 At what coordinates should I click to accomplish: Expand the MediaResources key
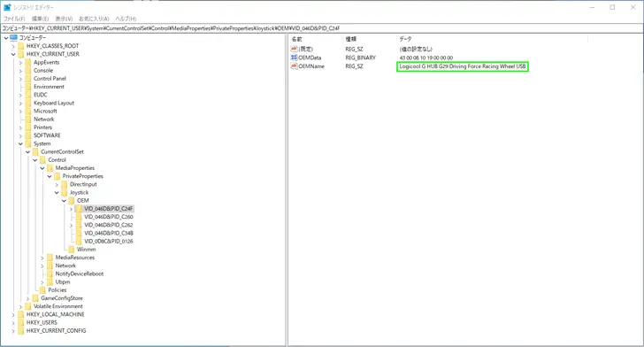42,258
